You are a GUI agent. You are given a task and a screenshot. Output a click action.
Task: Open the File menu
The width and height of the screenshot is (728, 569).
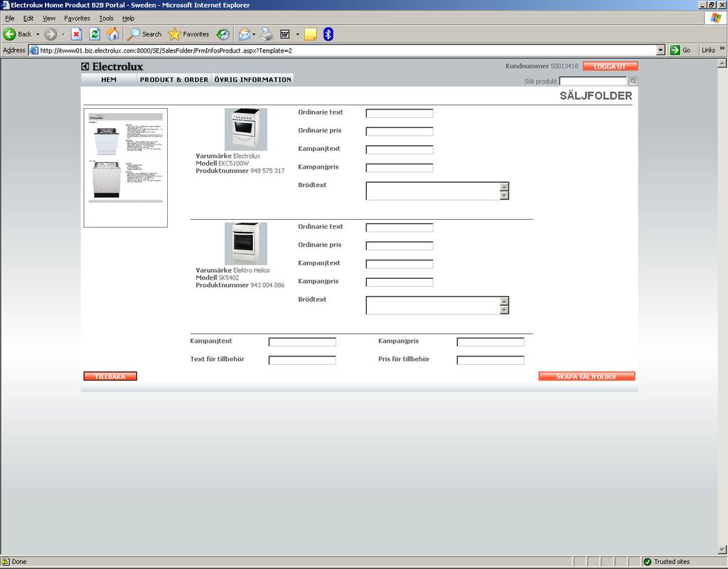10,18
